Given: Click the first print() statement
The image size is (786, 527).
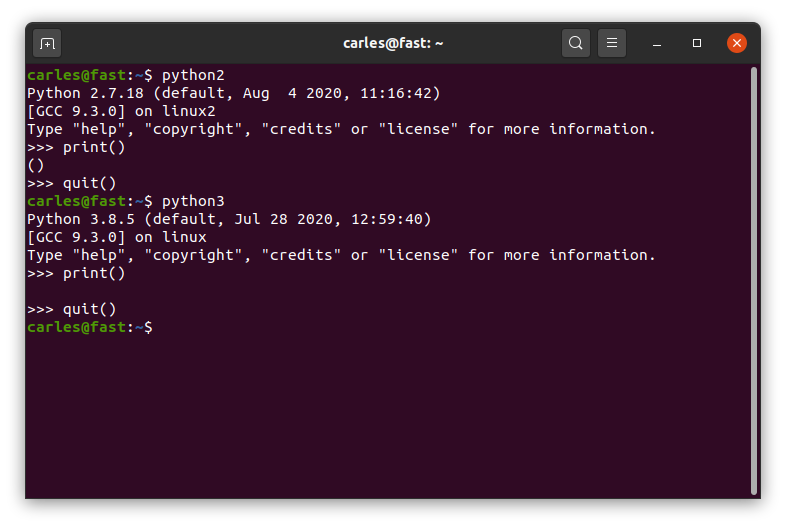Looking at the screenshot, I should pyautogui.click(x=94, y=147).
